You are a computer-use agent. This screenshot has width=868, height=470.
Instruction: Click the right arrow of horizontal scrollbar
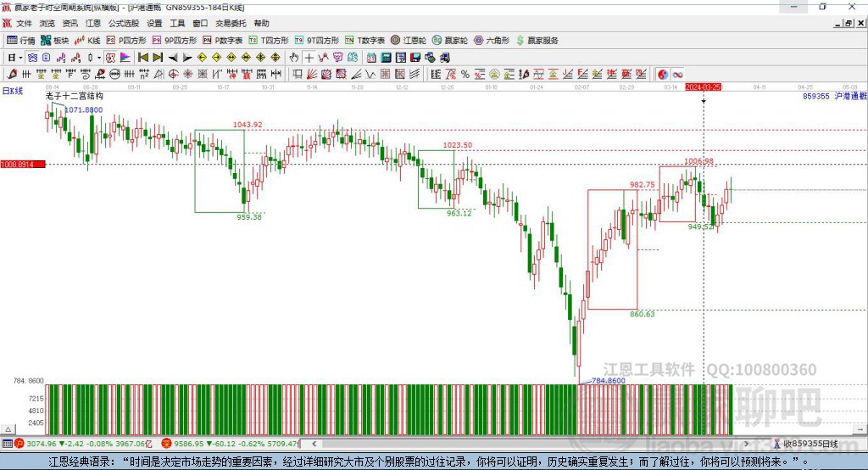(x=746, y=444)
